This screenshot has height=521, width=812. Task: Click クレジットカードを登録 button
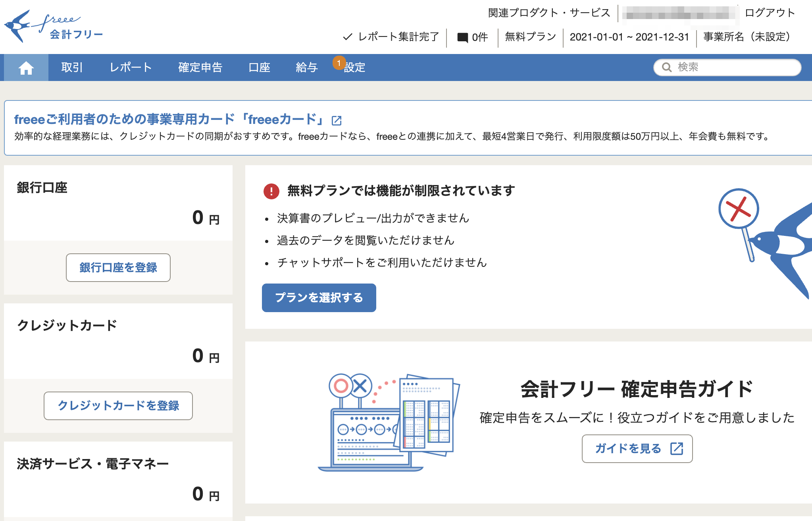[118, 406]
